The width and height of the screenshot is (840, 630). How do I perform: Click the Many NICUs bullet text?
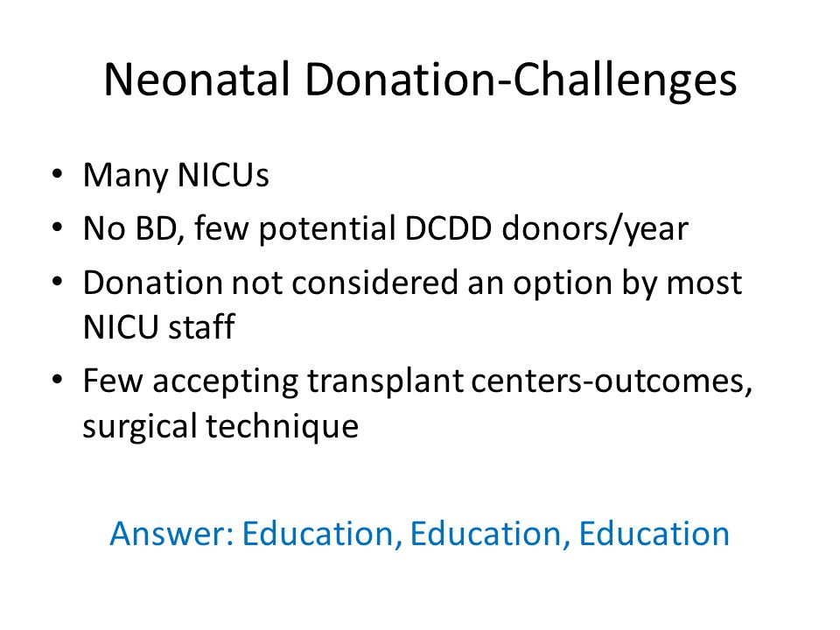point(176,176)
